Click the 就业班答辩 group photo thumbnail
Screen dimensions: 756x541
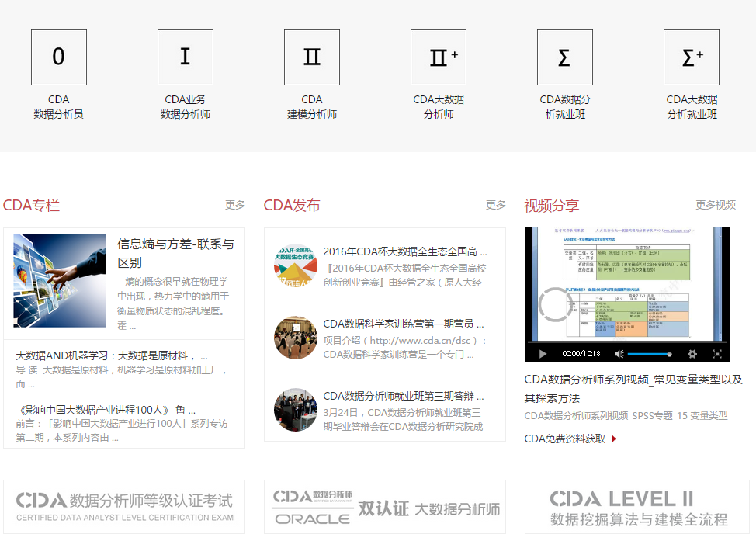coord(296,411)
